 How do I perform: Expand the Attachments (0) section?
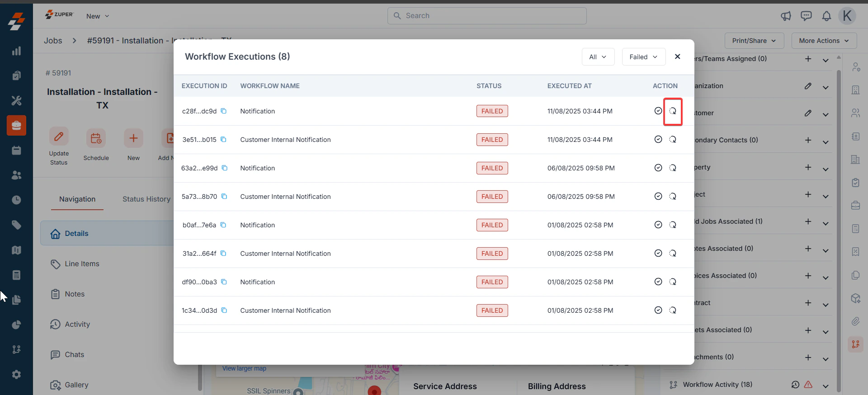826,359
